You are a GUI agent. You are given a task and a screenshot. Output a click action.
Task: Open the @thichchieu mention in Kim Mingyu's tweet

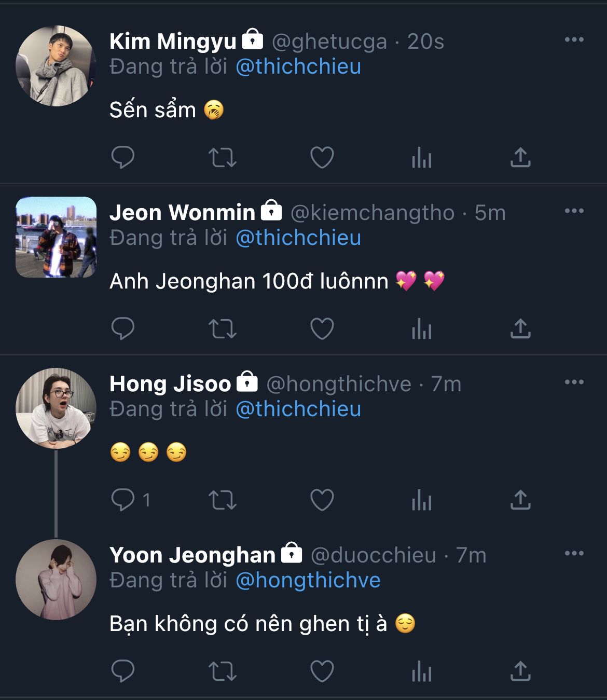tap(298, 67)
